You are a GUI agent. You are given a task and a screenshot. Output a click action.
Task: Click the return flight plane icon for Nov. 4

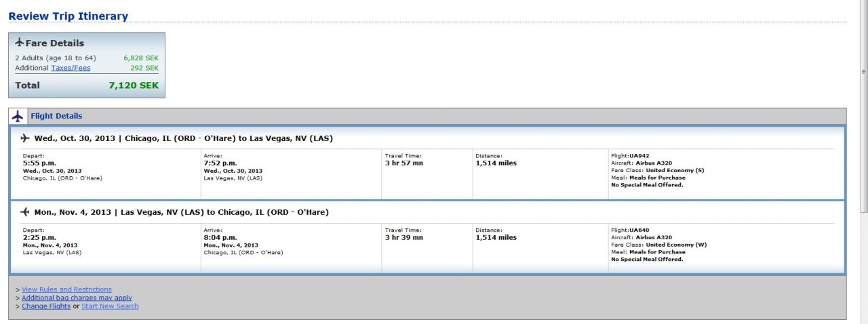coord(25,212)
